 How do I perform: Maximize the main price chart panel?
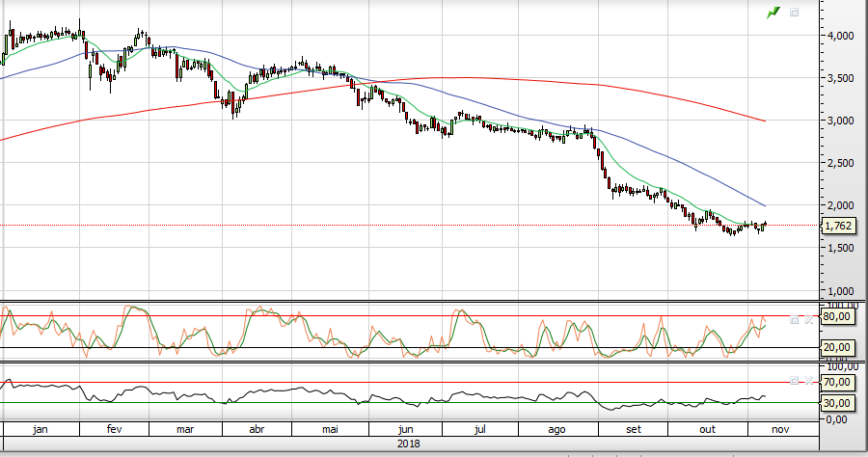(x=795, y=13)
